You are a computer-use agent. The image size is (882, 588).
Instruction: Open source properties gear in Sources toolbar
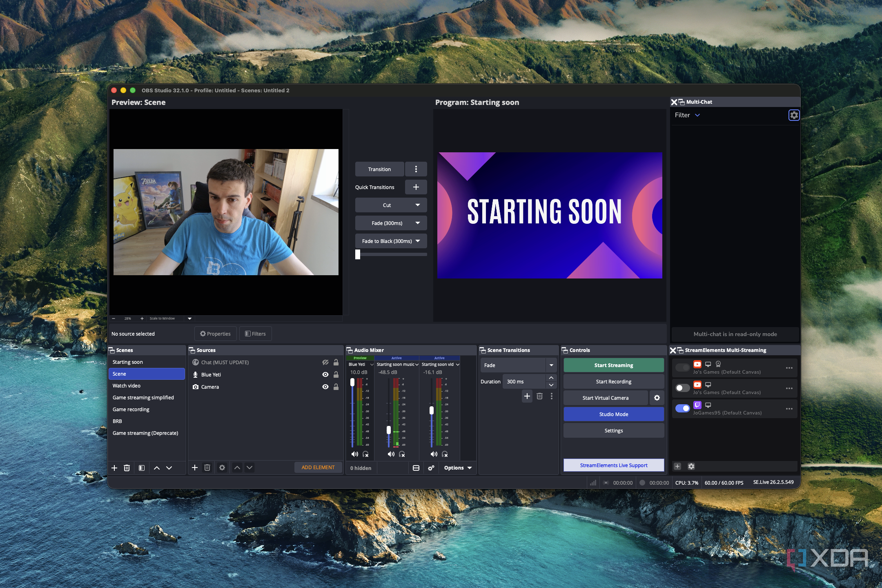point(222,468)
